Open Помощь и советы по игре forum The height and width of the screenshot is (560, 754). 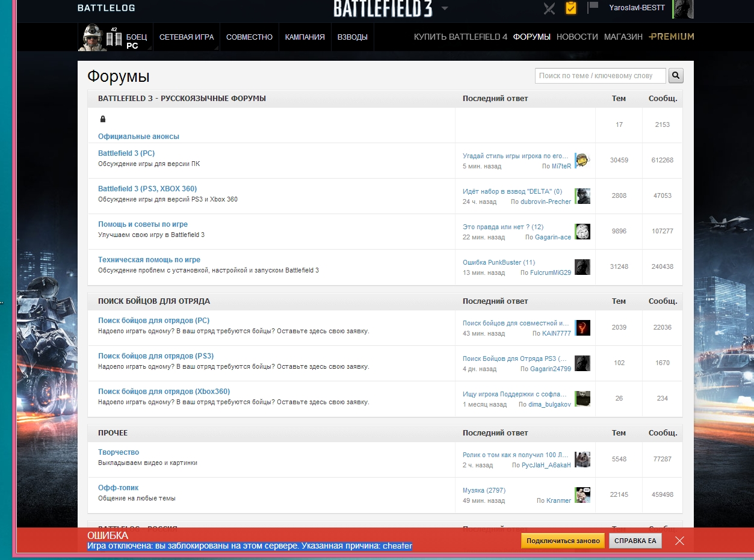(143, 224)
